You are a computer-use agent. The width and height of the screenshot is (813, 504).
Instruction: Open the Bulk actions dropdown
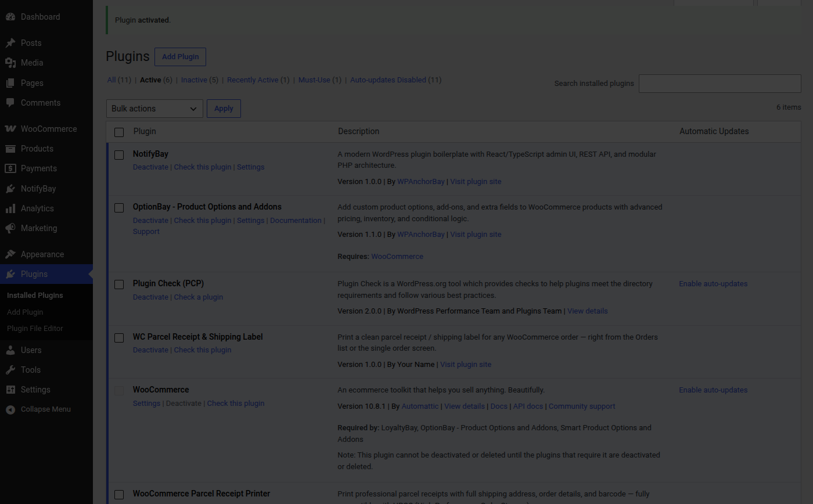point(154,109)
